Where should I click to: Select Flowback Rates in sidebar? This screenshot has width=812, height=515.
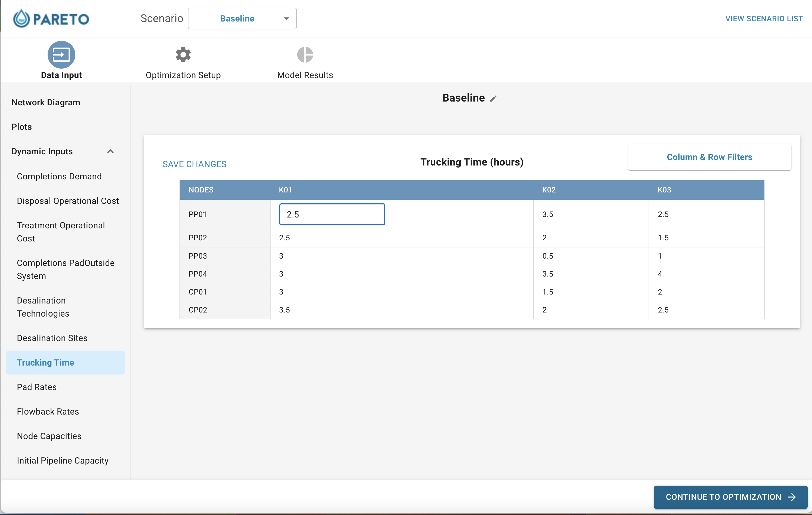click(x=48, y=411)
